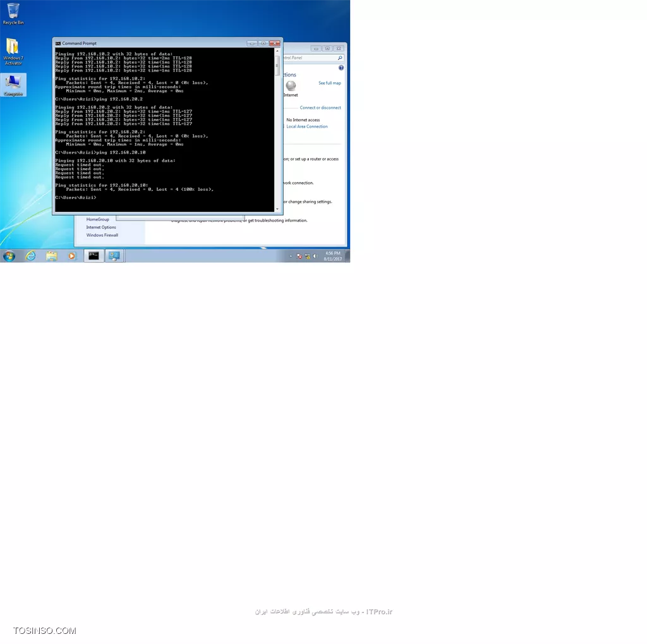
Task: Click the 'ping 192.168.20.10' command line text
Action: [121, 152]
